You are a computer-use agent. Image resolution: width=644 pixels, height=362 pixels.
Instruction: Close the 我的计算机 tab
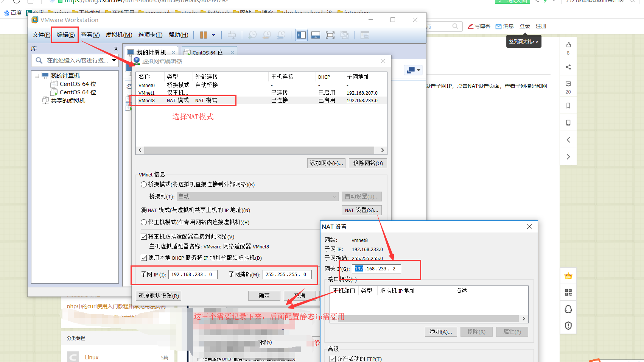(173, 52)
